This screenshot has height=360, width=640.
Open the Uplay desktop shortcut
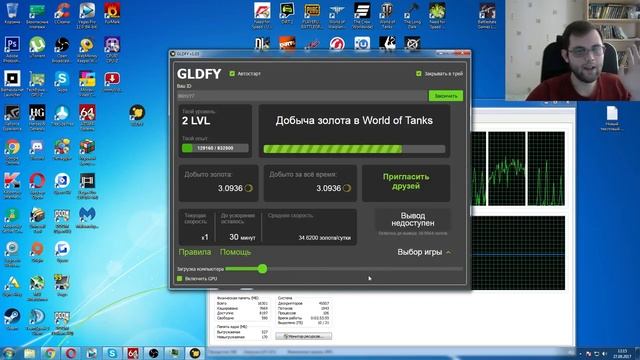tap(362, 43)
